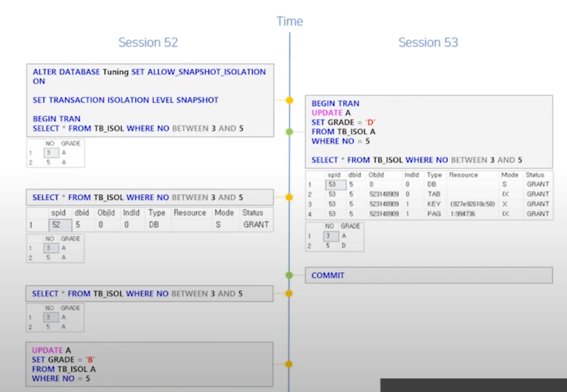The width and height of the screenshot is (567, 392).
Task: Click the yellow timeline dot beside the second SELECT
Action: tap(289, 197)
